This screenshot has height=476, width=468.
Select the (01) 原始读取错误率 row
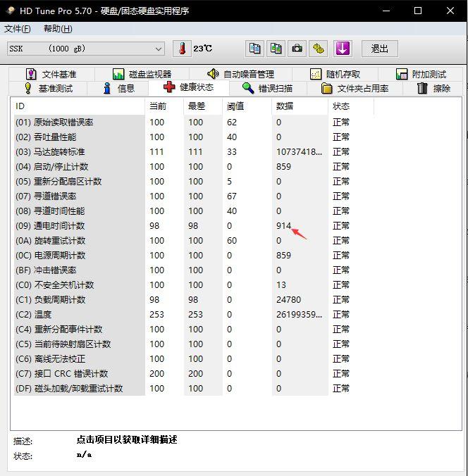[x=194, y=123]
